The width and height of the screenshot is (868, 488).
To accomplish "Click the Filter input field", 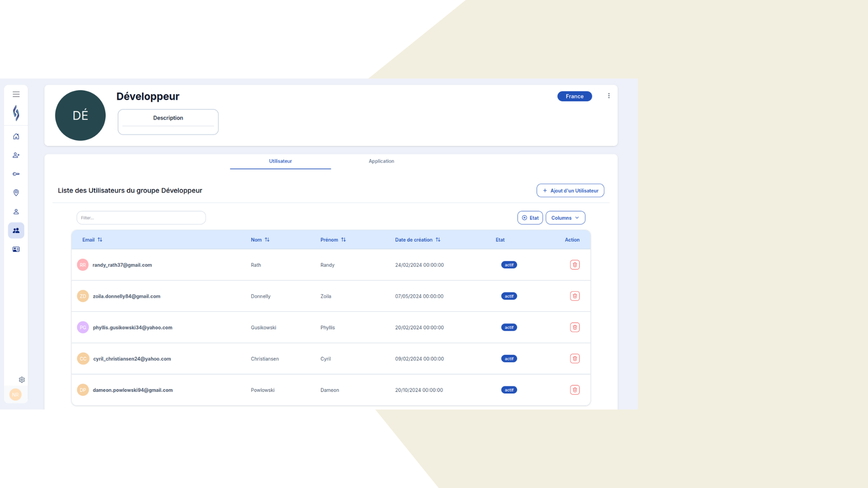I will coord(141,218).
